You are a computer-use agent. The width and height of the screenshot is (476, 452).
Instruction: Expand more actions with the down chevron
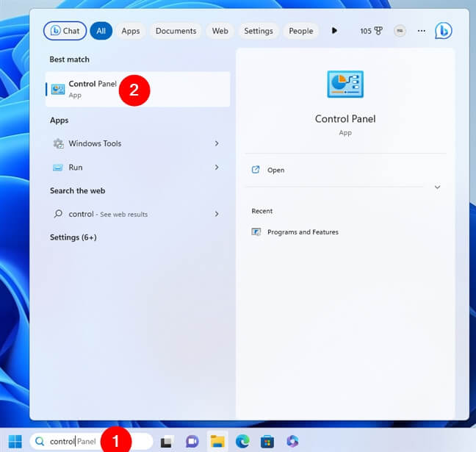tap(437, 187)
